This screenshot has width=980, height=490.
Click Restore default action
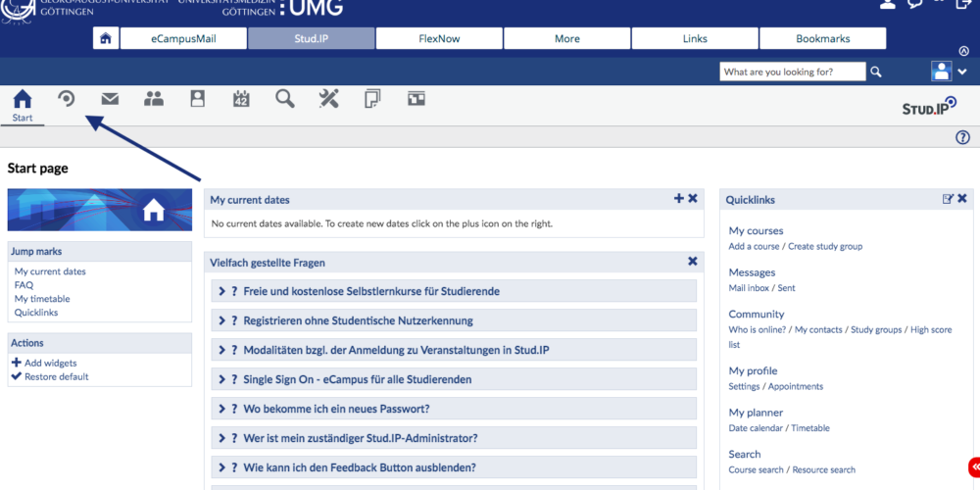[x=50, y=376]
